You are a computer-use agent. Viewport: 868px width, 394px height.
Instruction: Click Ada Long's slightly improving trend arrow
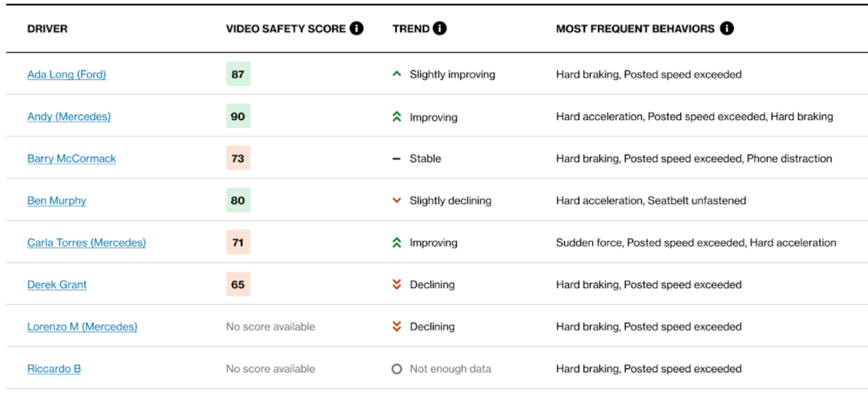[398, 74]
